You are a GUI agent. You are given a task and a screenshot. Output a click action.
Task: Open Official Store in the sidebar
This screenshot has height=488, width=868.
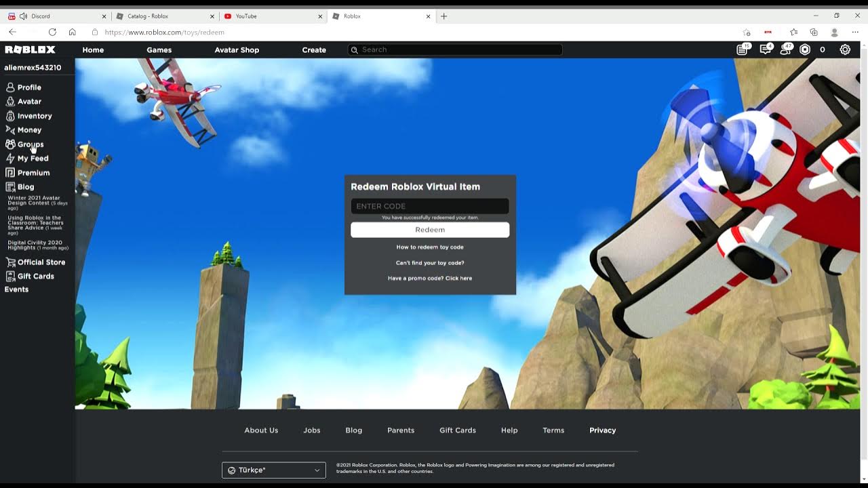35,262
